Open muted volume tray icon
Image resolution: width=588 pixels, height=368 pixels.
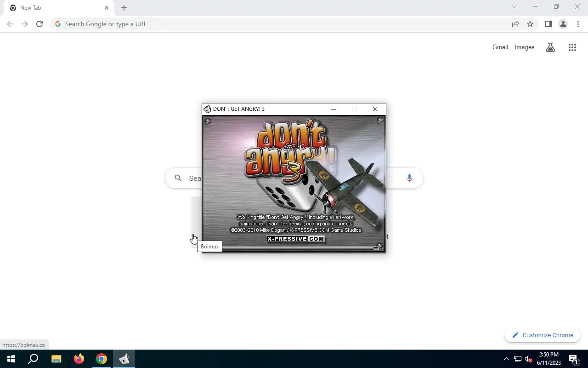[529, 359]
